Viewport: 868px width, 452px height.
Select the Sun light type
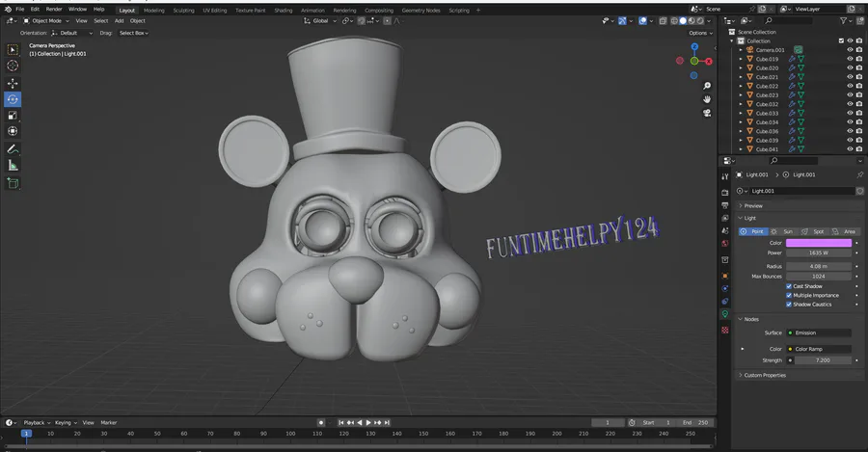(783, 232)
